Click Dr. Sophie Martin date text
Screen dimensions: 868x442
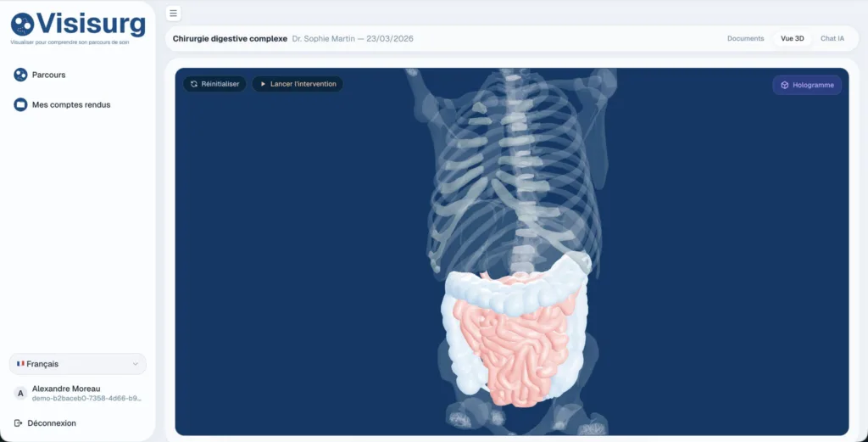tap(353, 39)
